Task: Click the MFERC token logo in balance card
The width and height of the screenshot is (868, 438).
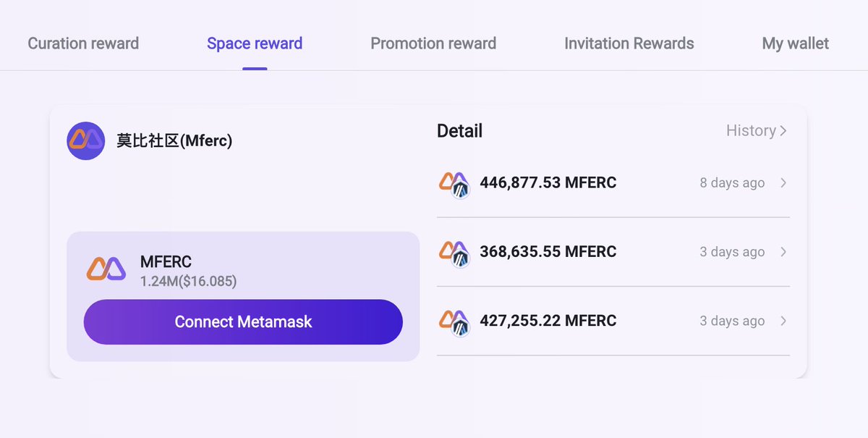Action: tap(106, 269)
